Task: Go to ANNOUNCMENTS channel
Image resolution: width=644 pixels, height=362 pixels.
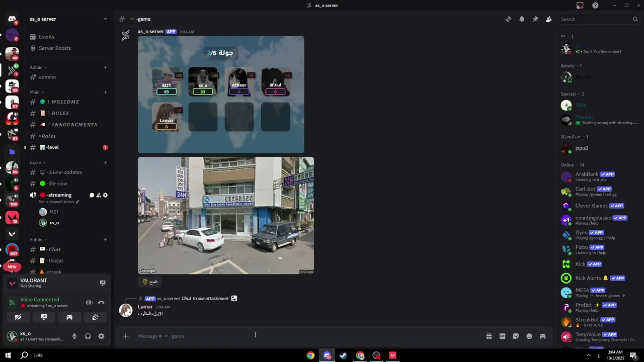Action: (68, 125)
